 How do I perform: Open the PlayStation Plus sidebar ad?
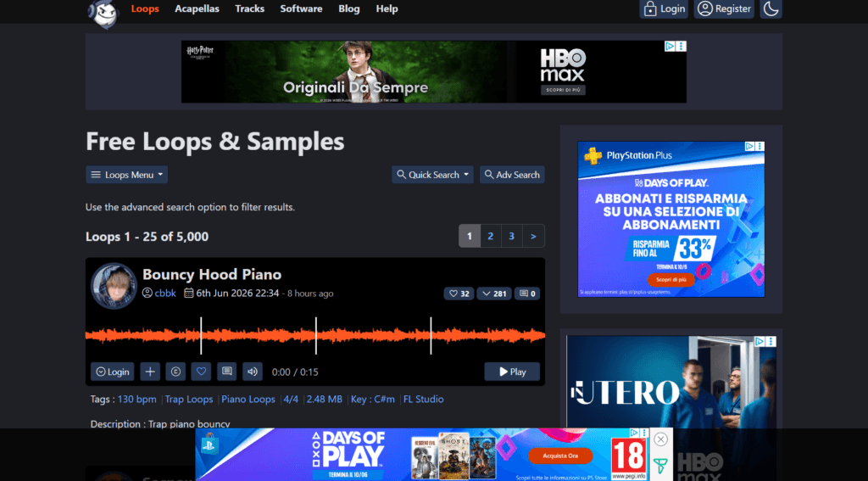coord(671,219)
